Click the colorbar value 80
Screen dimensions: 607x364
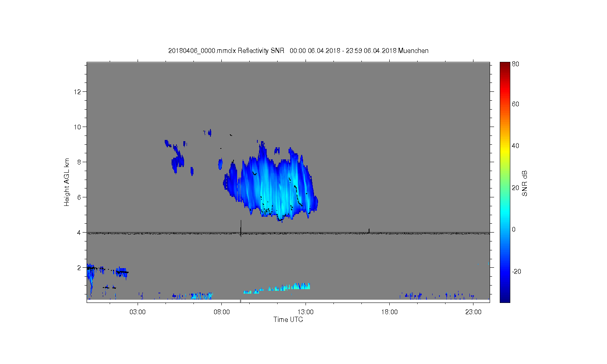516,64
